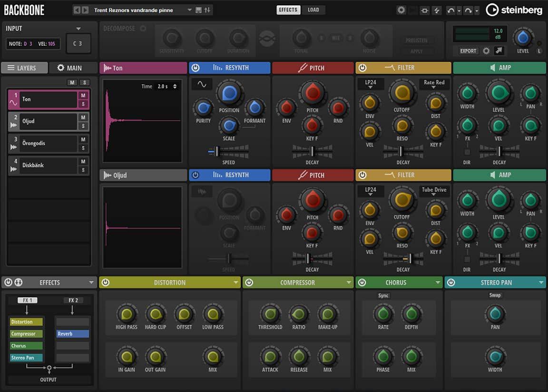Load previous preset with left arrow
The height and width of the screenshot is (392, 548).
coord(77,10)
